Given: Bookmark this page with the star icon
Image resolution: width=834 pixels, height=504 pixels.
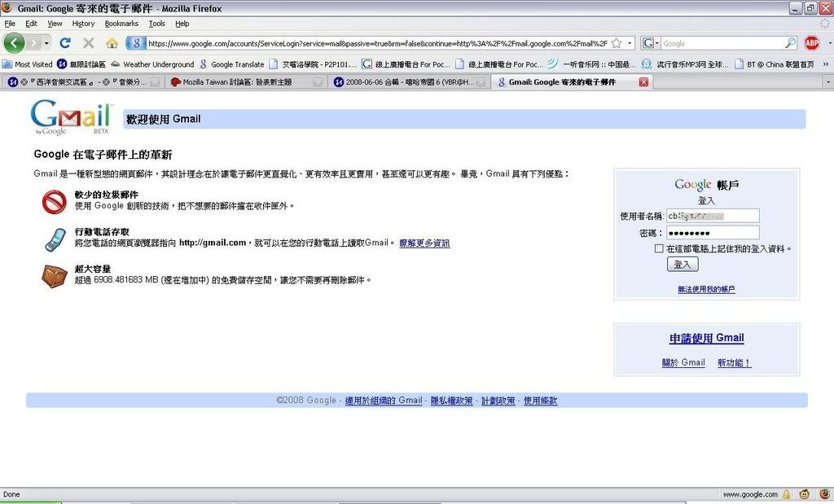Looking at the screenshot, I should click(617, 43).
